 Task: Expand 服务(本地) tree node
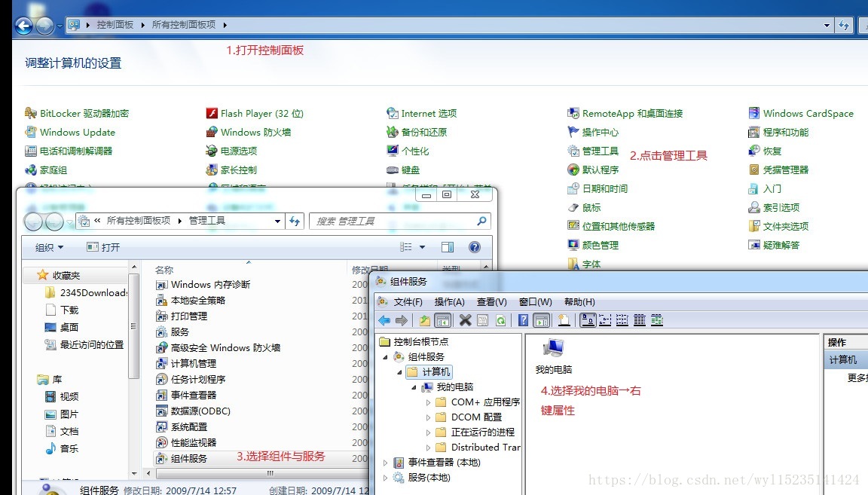[386, 477]
